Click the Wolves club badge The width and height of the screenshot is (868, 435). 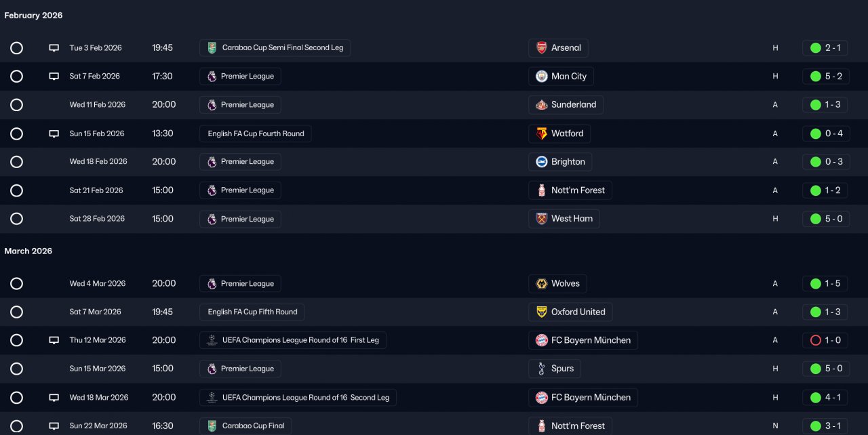[x=542, y=284]
